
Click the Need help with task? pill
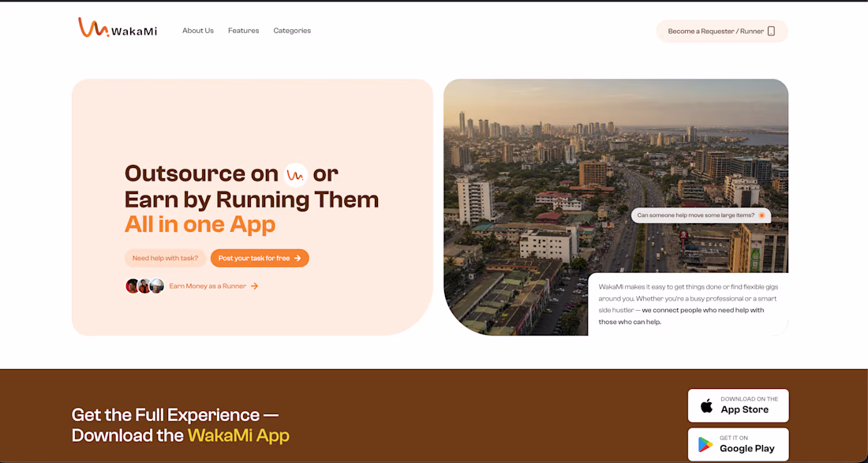coord(166,259)
